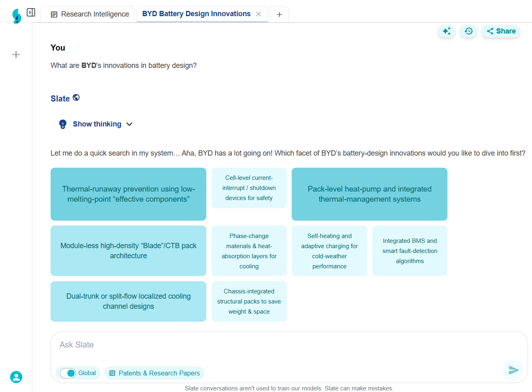Click the lightbulb icon next to Show thinking

point(63,124)
